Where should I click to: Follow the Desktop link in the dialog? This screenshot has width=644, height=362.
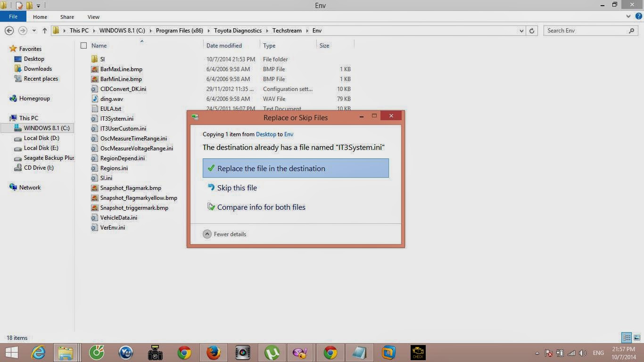266,134
